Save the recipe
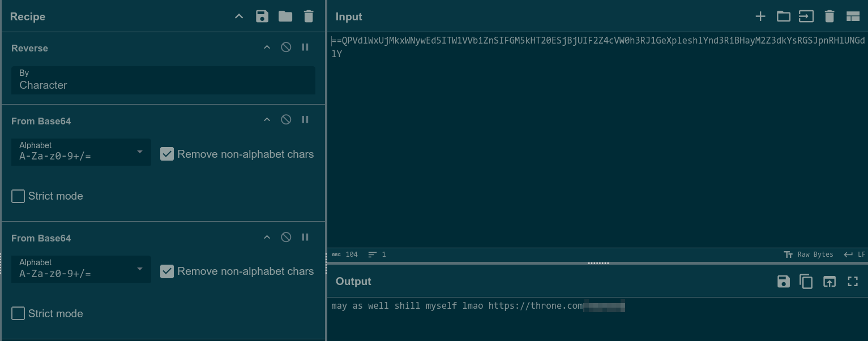The height and width of the screenshot is (341, 868). [x=262, y=16]
